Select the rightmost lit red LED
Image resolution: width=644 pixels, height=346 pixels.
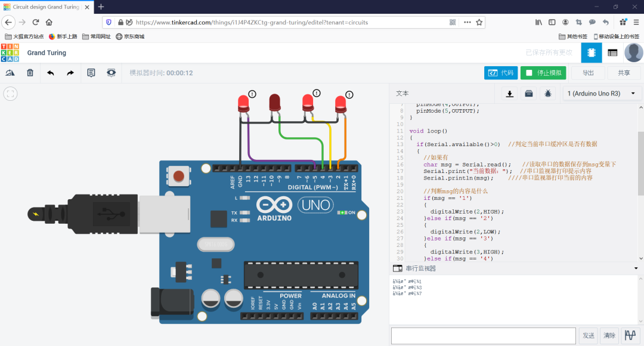340,104
